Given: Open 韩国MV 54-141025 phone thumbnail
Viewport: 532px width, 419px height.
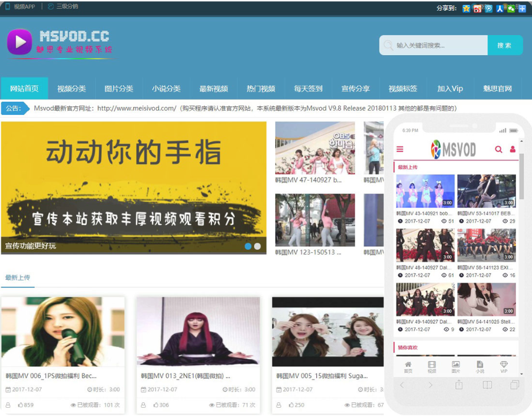Looking at the screenshot, I should click(x=486, y=299).
